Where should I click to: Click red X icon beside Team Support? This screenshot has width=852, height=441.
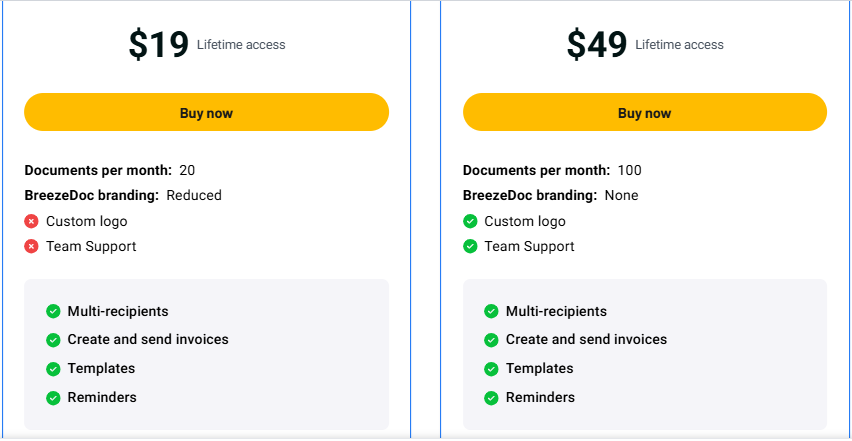(x=32, y=246)
